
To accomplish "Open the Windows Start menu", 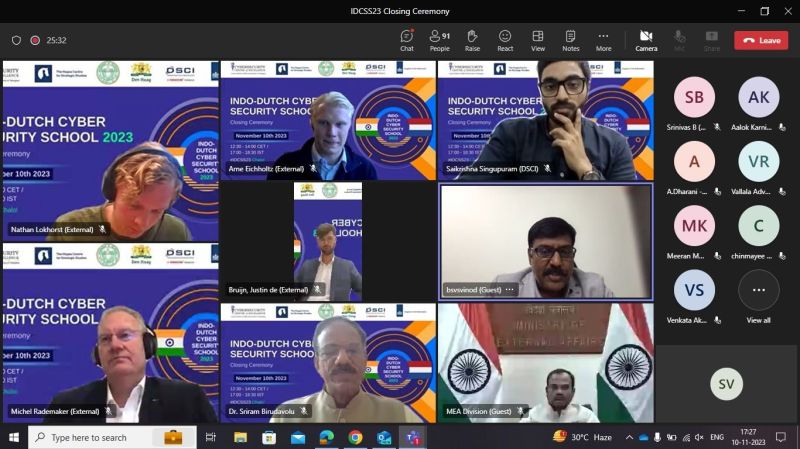I will [14, 437].
